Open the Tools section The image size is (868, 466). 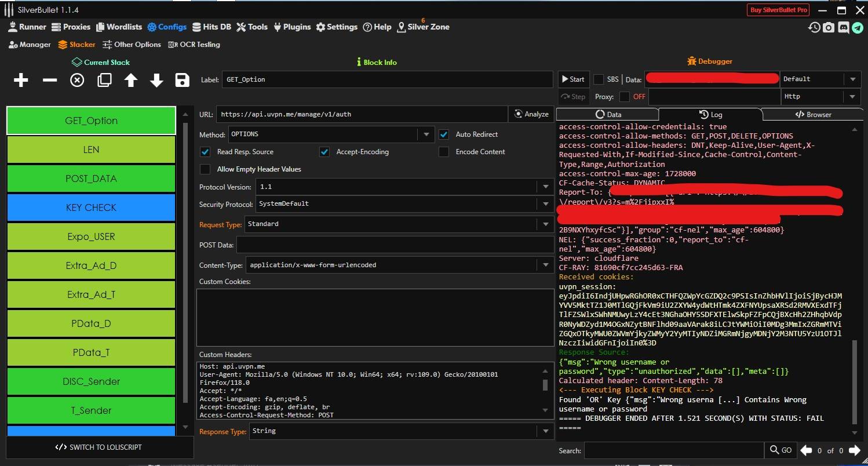tap(252, 27)
